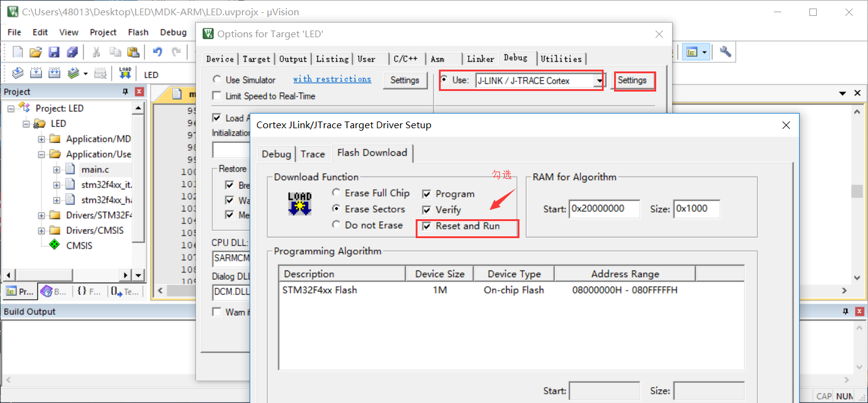
Task: Toggle the Verify checkbox
Action: click(x=427, y=209)
